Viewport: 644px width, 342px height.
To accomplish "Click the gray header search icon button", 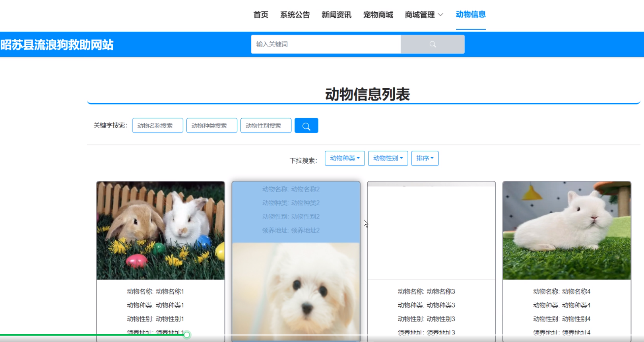I will [433, 44].
